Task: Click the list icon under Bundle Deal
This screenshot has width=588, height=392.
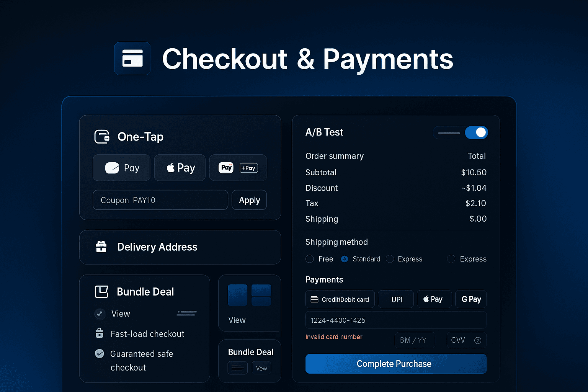Action: pos(237,368)
